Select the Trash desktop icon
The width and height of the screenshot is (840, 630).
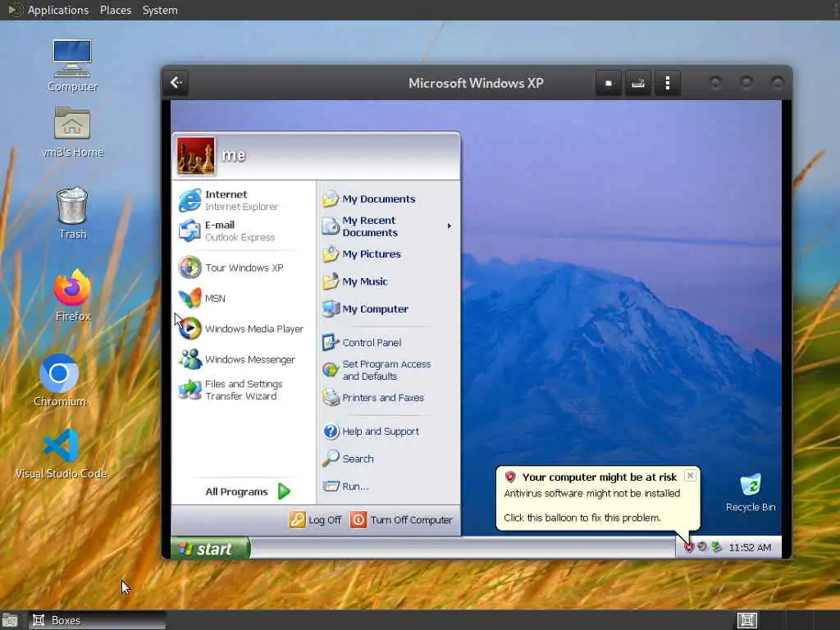(x=72, y=212)
